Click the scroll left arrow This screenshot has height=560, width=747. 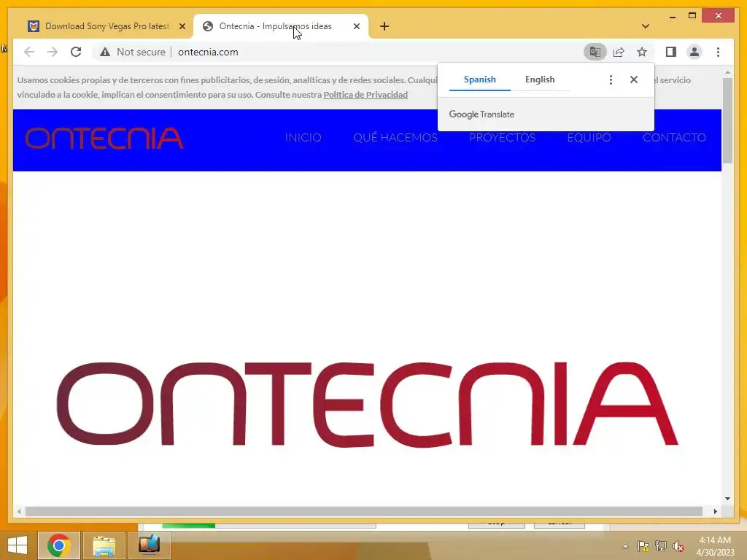(19, 511)
